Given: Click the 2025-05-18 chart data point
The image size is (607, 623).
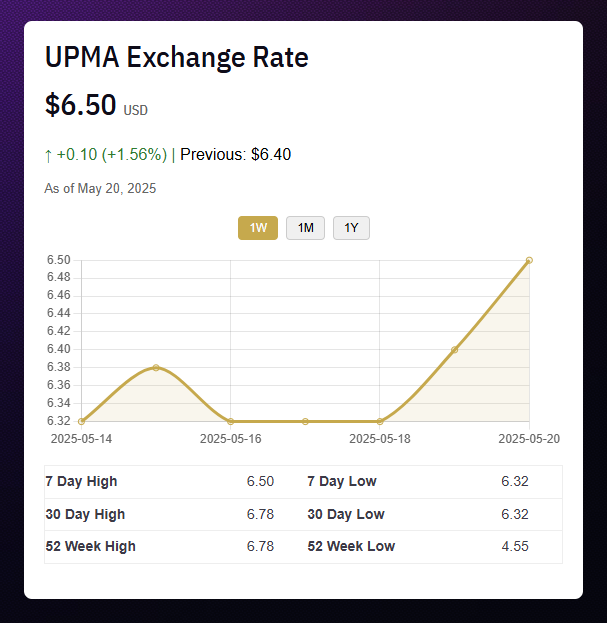Looking at the screenshot, I should coord(380,421).
